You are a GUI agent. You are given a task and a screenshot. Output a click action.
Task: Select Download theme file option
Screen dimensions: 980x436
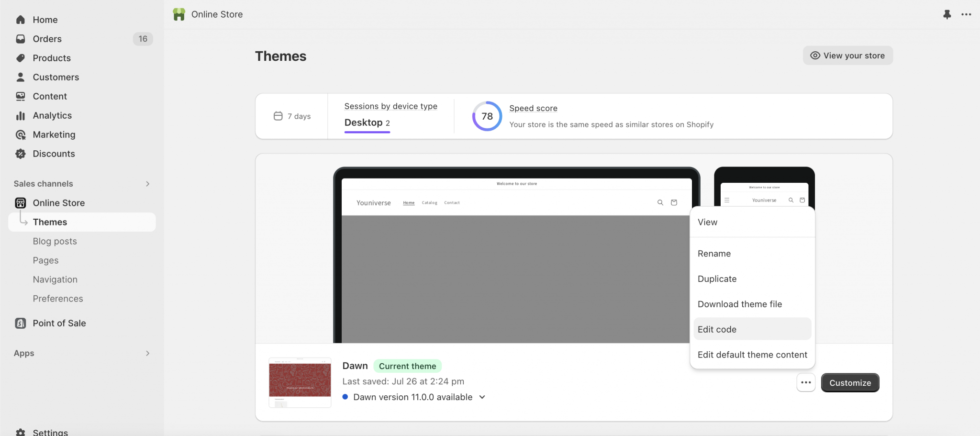tap(739, 304)
